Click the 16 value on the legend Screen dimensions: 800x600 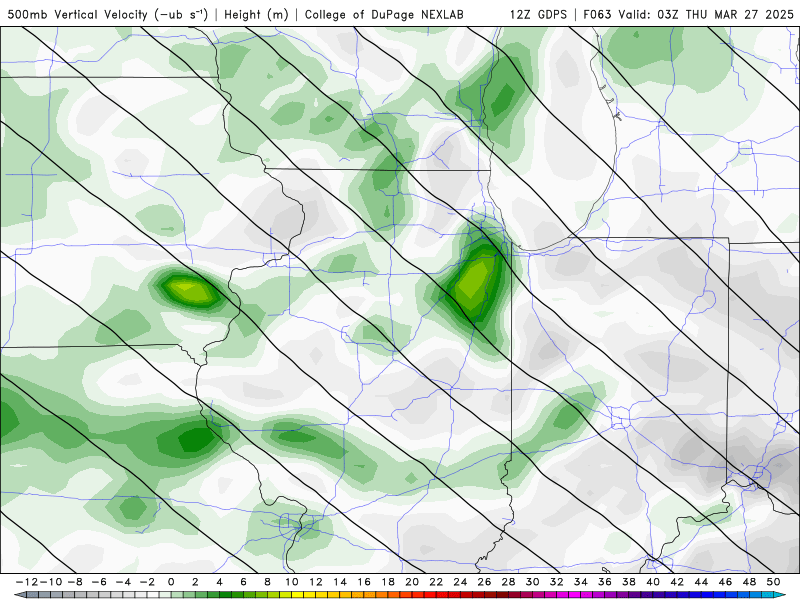pos(364,582)
